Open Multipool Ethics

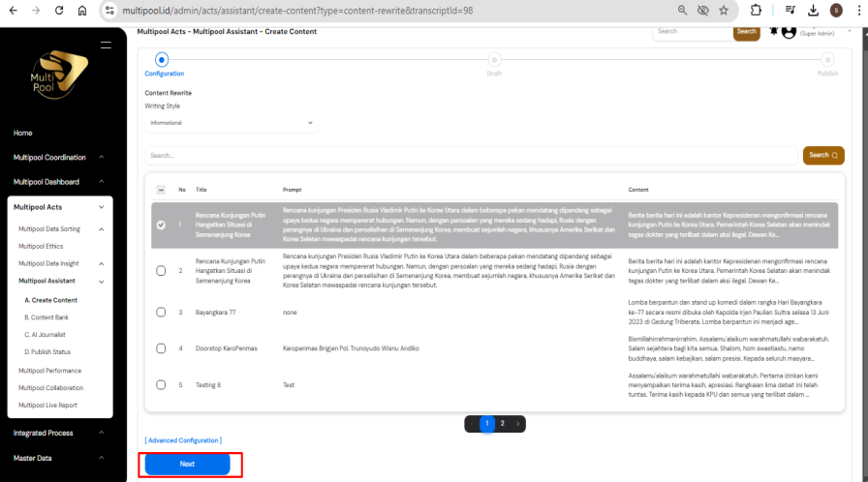point(41,247)
